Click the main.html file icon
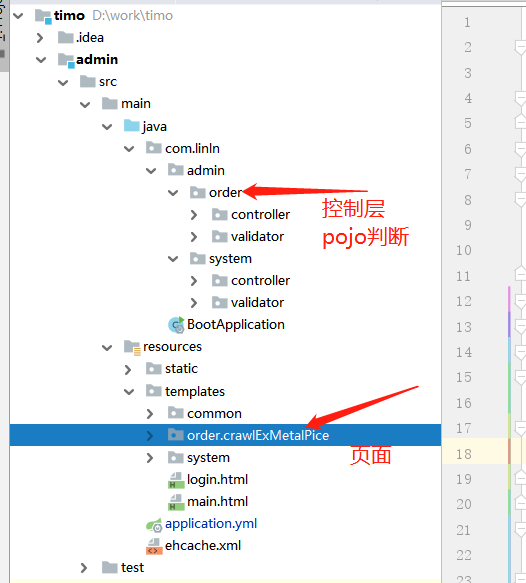Image resolution: width=526 pixels, height=583 pixels. click(x=176, y=502)
